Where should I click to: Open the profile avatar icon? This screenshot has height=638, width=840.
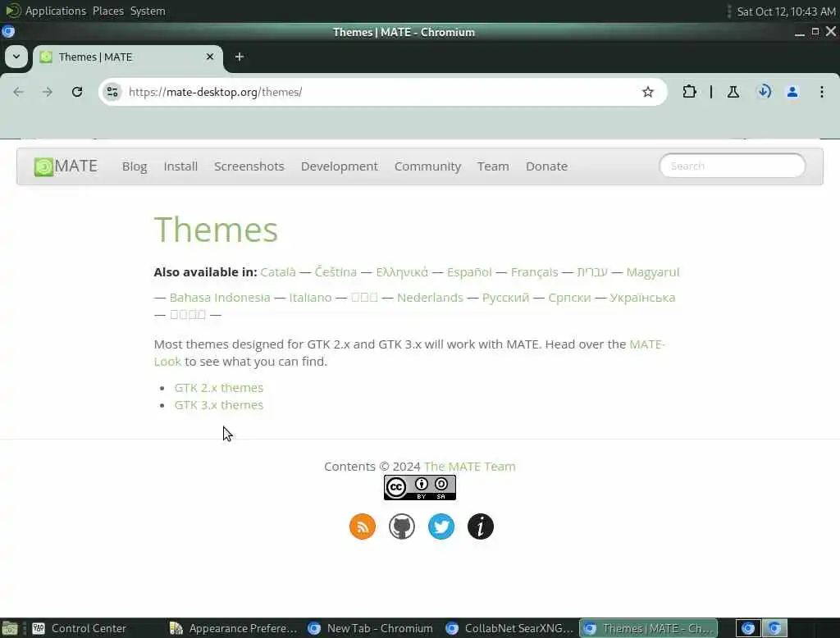point(792,92)
